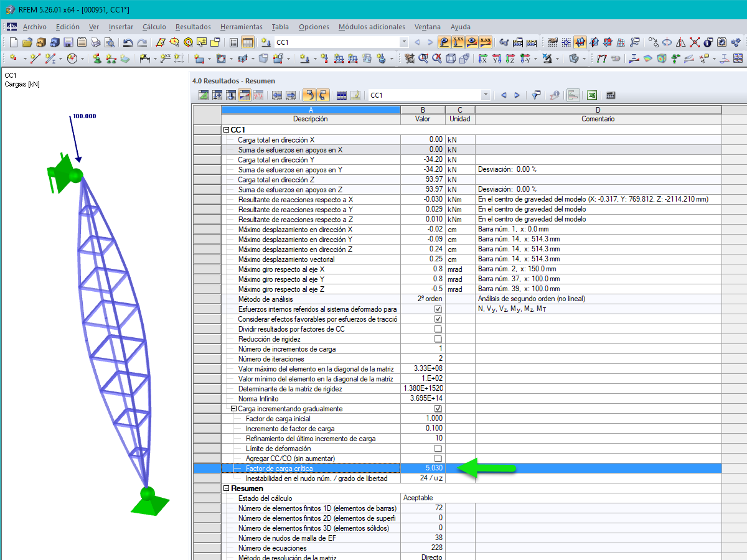Export results table to Excel
The height and width of the screenshot is (560, 747).
(593, 95)
